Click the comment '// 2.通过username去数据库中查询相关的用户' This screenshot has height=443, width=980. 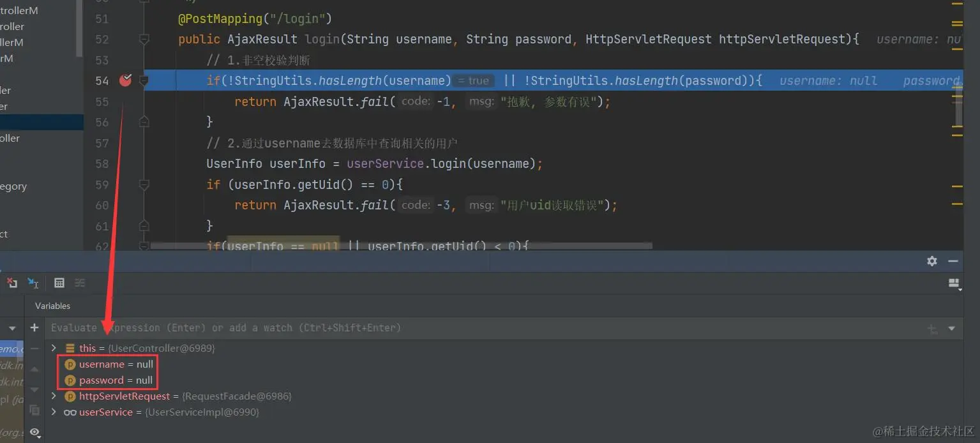point(332,143)
